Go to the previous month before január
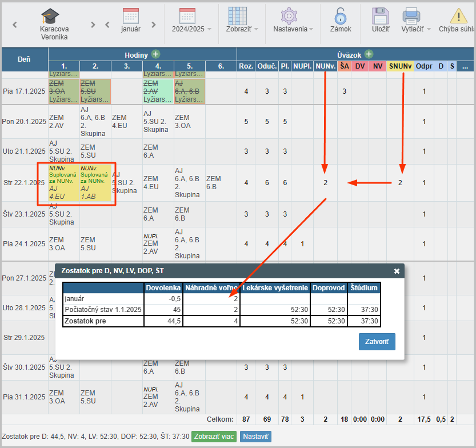 point(107,25)
